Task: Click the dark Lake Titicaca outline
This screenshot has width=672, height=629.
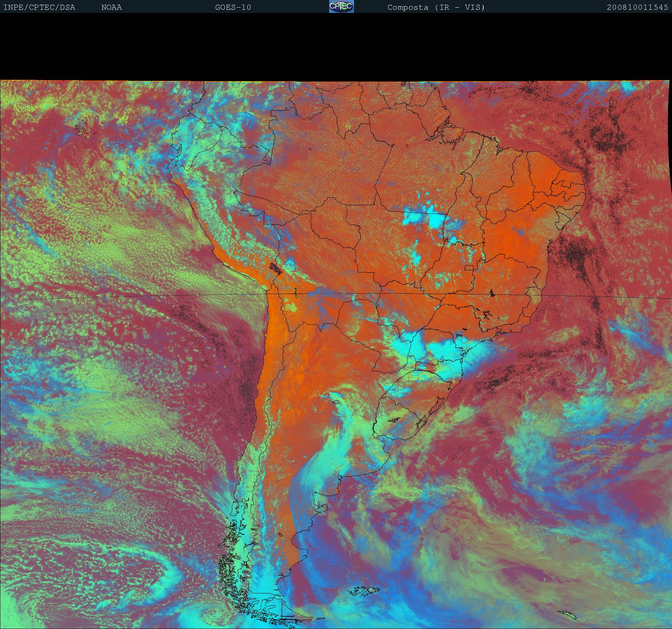Action: 276,268
